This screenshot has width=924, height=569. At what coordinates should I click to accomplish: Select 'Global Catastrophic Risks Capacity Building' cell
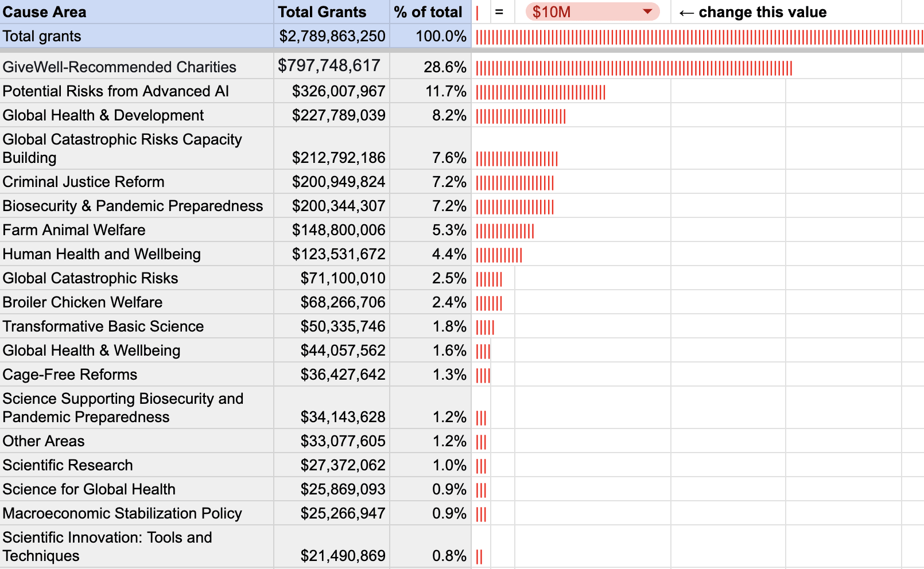coord(137,148)
